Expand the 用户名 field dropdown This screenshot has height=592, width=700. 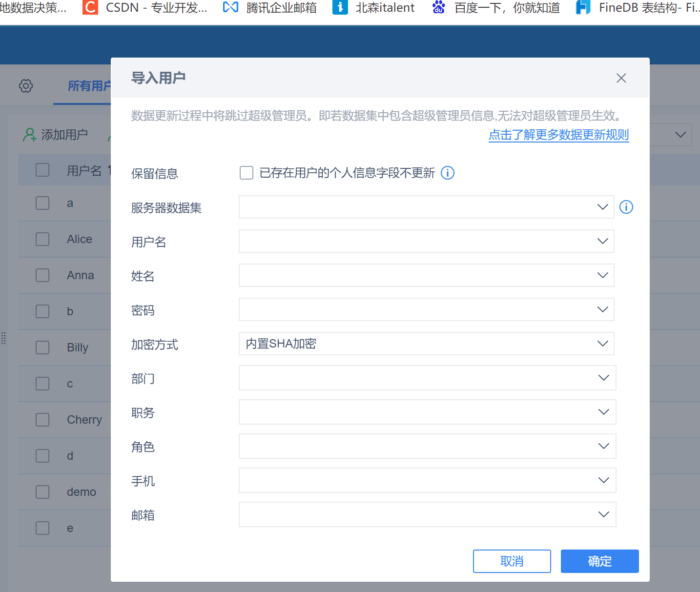pyautogui.click(x=426, y=241)
